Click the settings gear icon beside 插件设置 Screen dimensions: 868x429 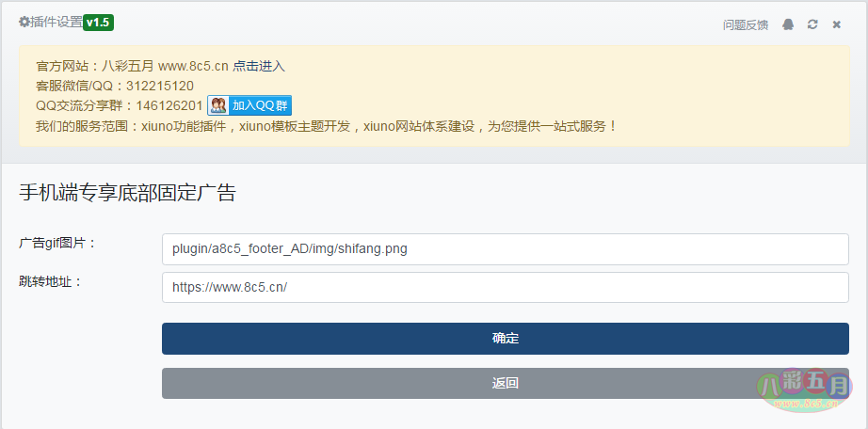pos(24,23)
